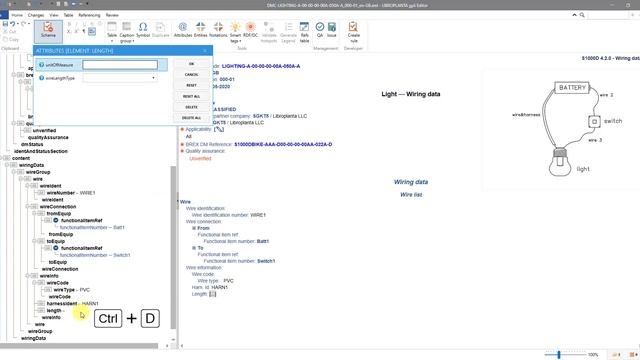Click the pilcrow paragraph marks icon
Image resolution: width=640 pixels, height=360 pixels.
pos(84,31)
